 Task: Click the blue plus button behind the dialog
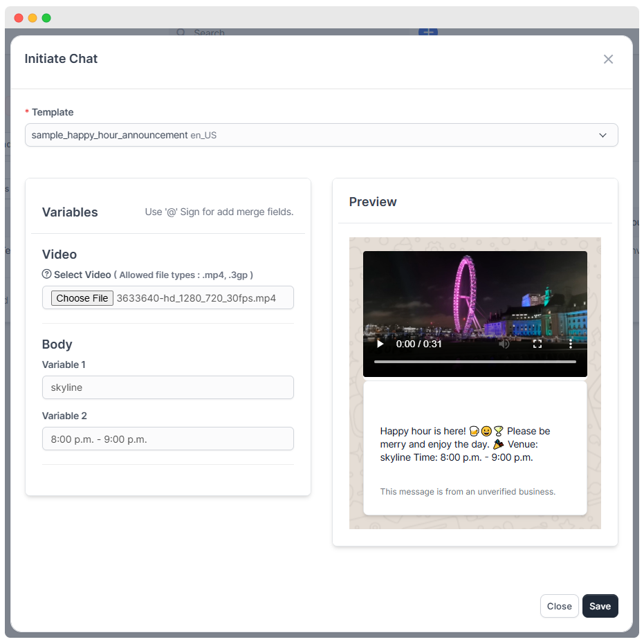click(x=428, y=32)
